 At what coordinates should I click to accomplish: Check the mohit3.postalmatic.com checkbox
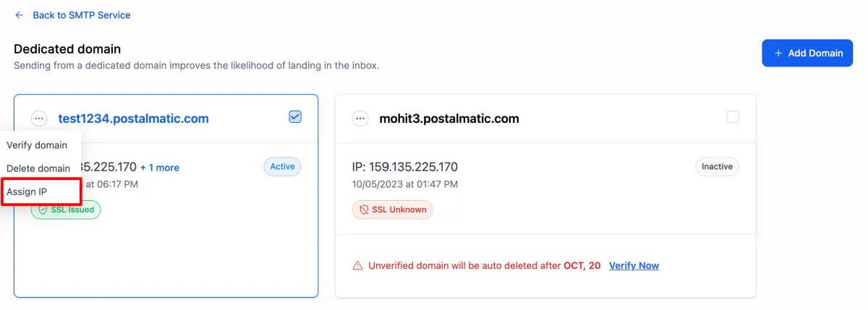pyautogui.click(x=733, y=116)
